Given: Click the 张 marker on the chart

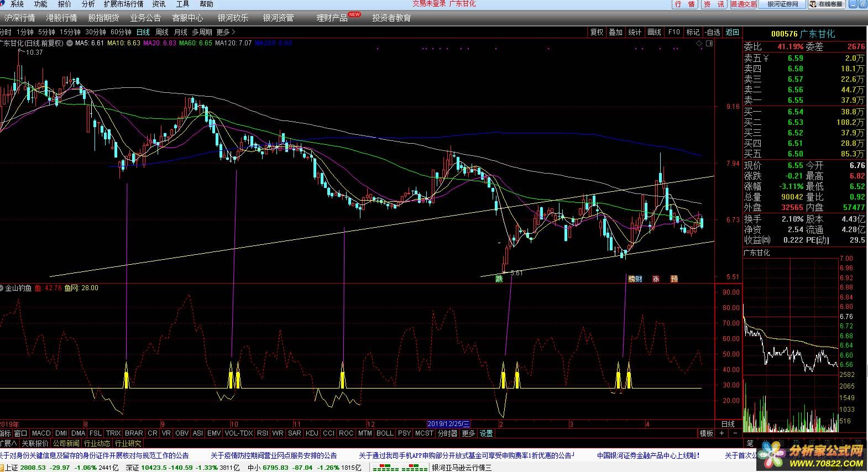Looking at the screenshot, I should coord(656,279).
